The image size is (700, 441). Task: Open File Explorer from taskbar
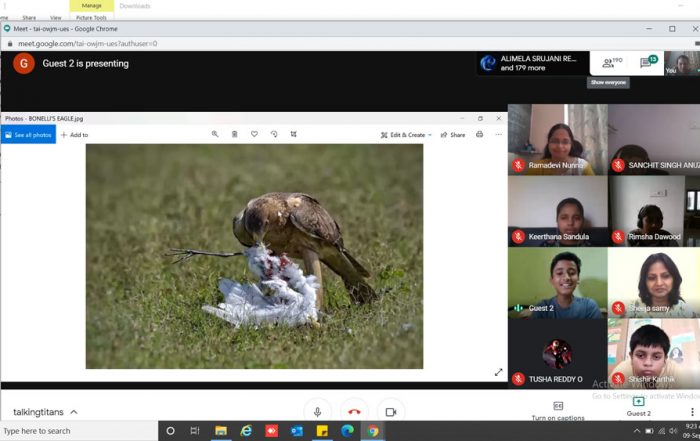[x=221, y=431]
